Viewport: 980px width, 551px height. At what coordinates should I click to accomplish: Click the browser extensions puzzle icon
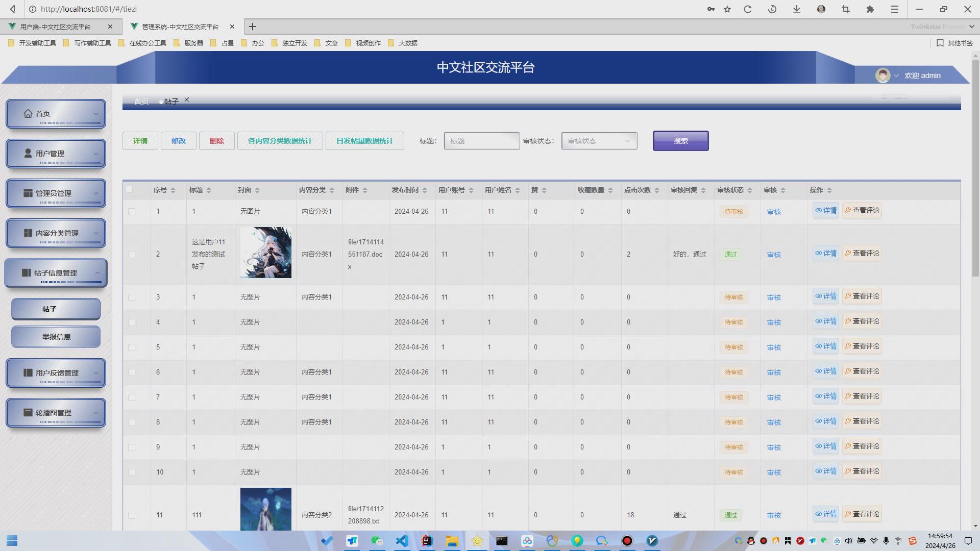[x=870, y=9]
